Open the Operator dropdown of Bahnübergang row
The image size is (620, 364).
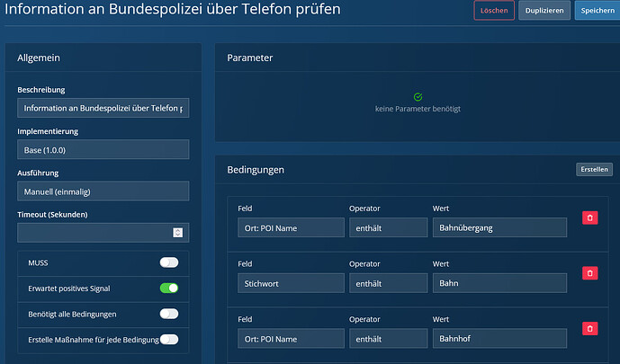tap(389, 227)
